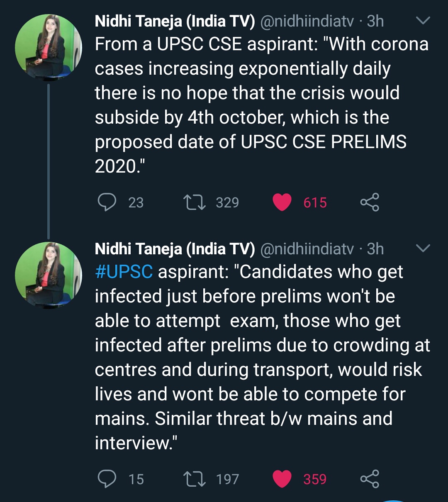The image size is (448, 502).
Task: Unlike the tweet with 359 likes
Action: (282, 479)
